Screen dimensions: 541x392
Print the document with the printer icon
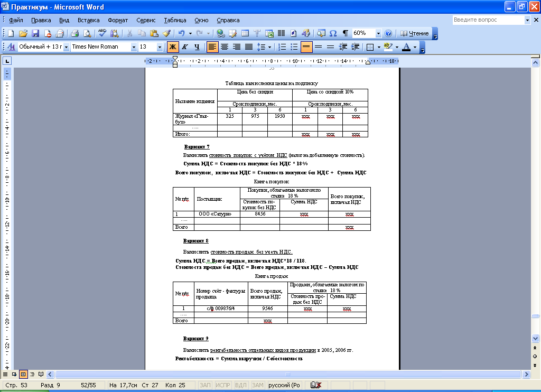[x=75, y=33]
